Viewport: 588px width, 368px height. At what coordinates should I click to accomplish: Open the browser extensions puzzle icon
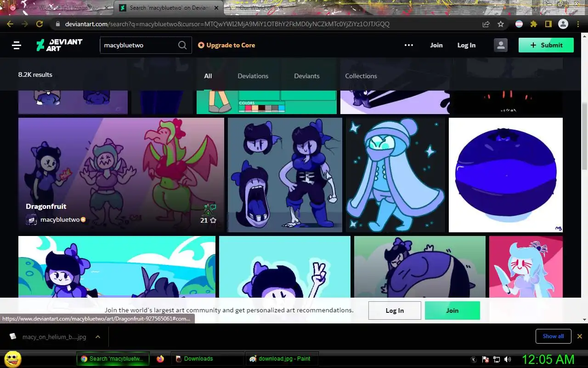point(533,24)
